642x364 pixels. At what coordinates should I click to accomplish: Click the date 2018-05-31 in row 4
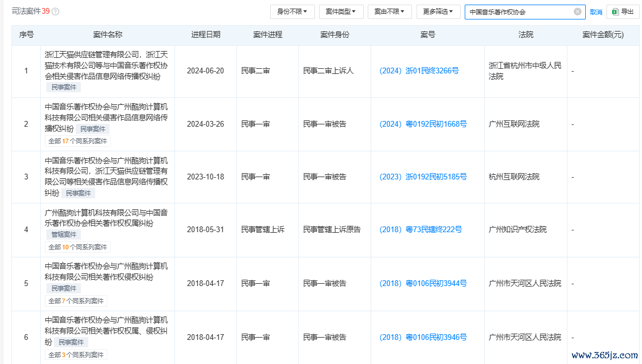pos(205,229)
